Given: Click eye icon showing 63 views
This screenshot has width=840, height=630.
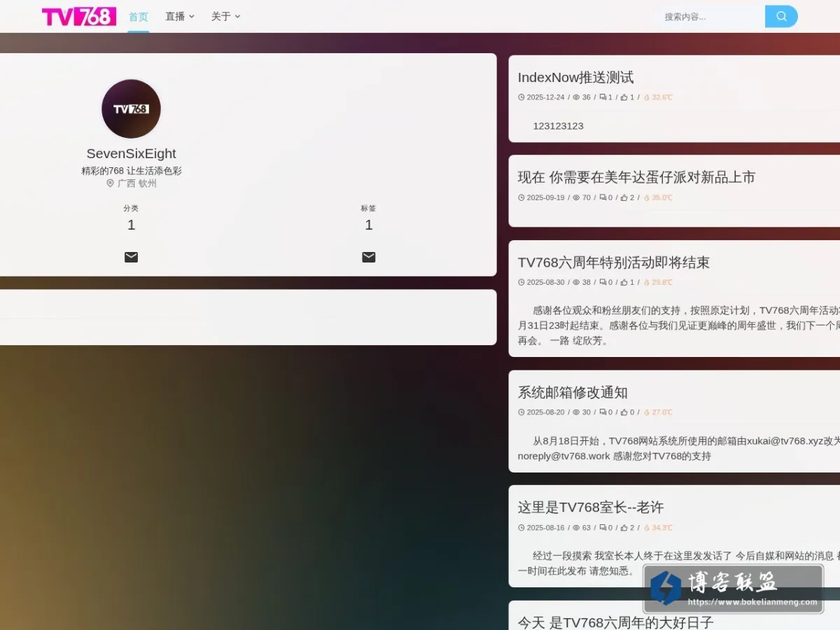Looking at the screenshot, I should [576, 528].
